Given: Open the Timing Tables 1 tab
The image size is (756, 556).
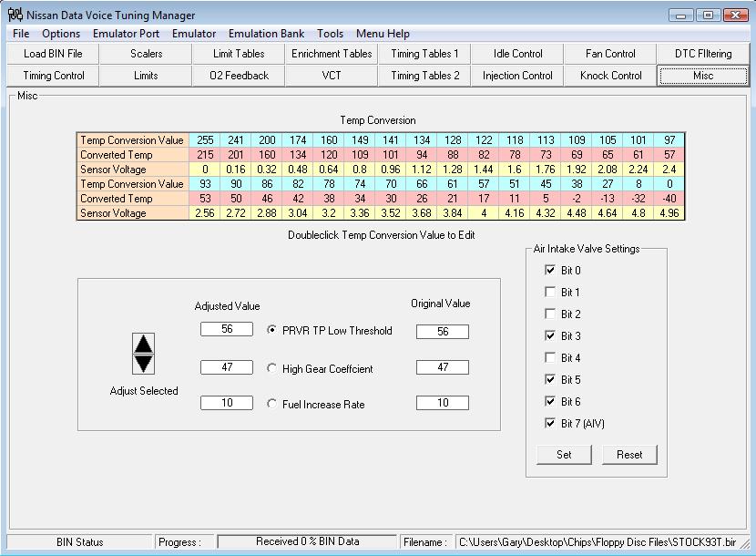Looking at the screenshot, I should (424, 54).
